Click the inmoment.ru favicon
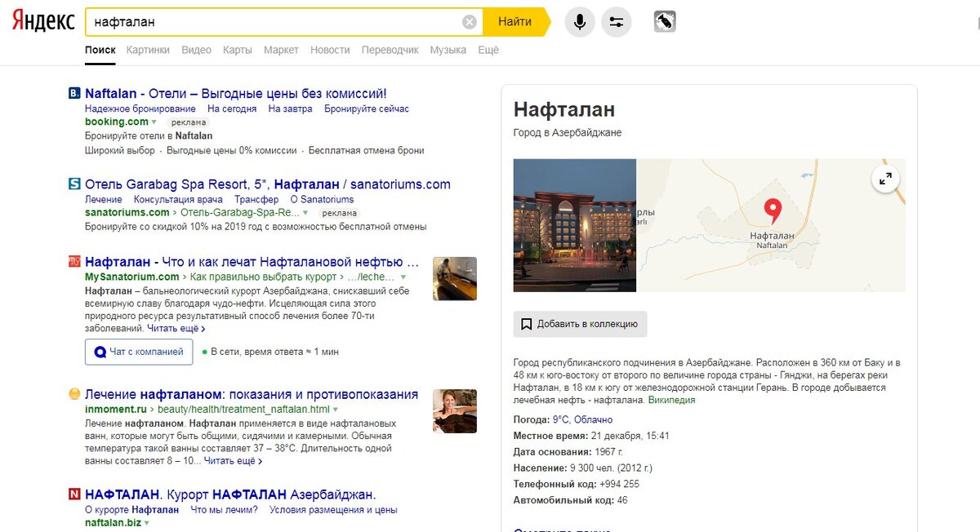Screen dimensions: 980x532 (x=74, y=394)
